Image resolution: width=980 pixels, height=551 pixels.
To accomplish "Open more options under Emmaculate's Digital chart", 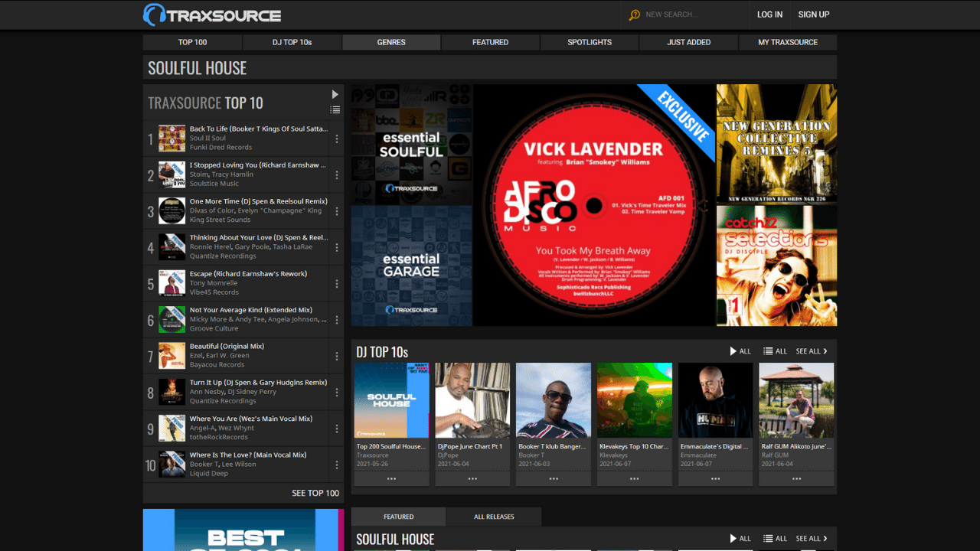I will [716, 478].
